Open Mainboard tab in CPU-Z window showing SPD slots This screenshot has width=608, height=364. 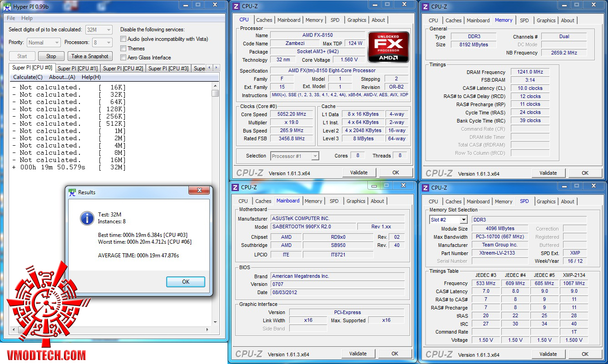pyautogui.click(x=479, y=202)
